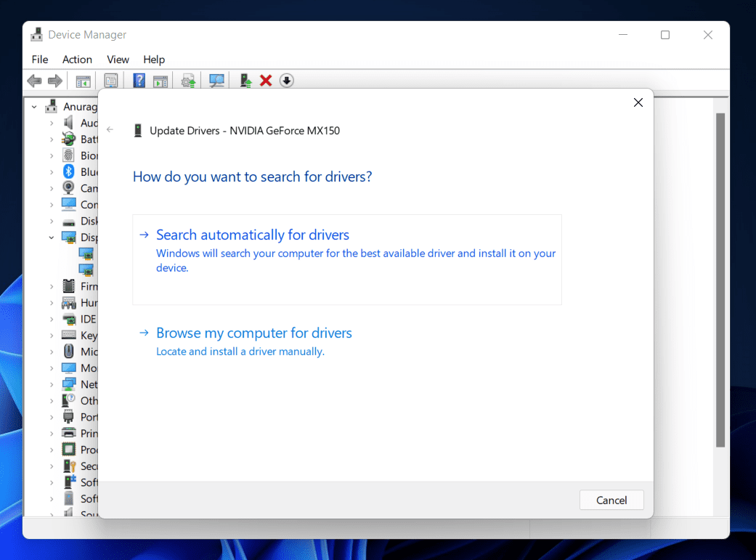Image resolution: width=756 pixels, height=560 pixels.
Task: Select the second display adapter child icon
Action: [86, 270]
